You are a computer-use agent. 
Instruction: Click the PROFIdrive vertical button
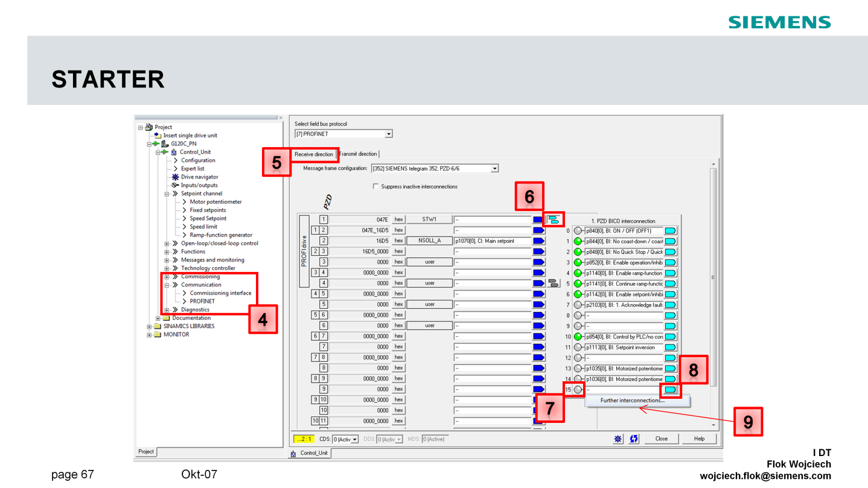tap(304, 251)
